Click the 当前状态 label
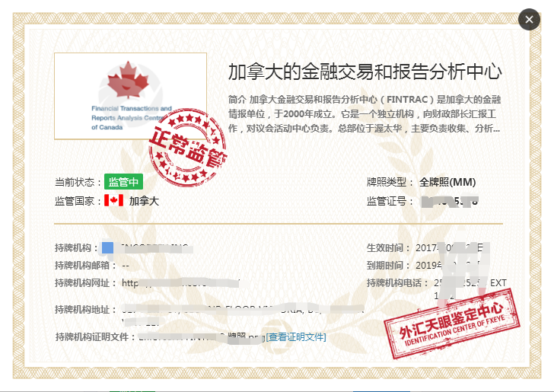This screenshot has height=392, width=554. pyautogui.click(x=78, y=183)
